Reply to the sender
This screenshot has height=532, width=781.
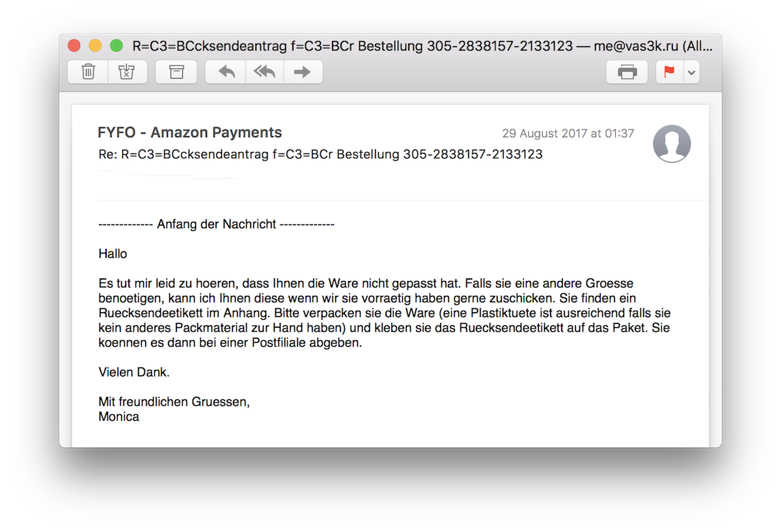coord(225,72)
